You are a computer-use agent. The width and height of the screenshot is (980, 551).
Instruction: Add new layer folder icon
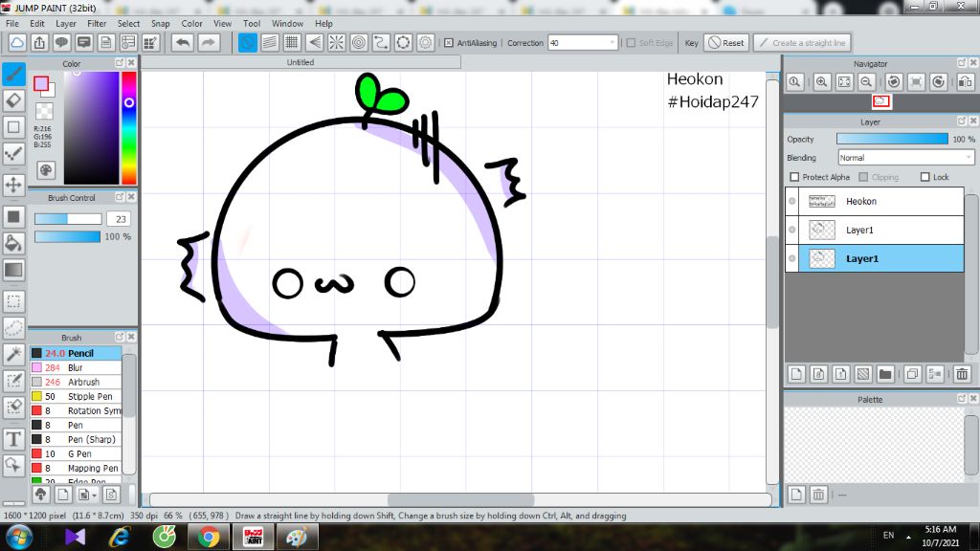point(885,374)
